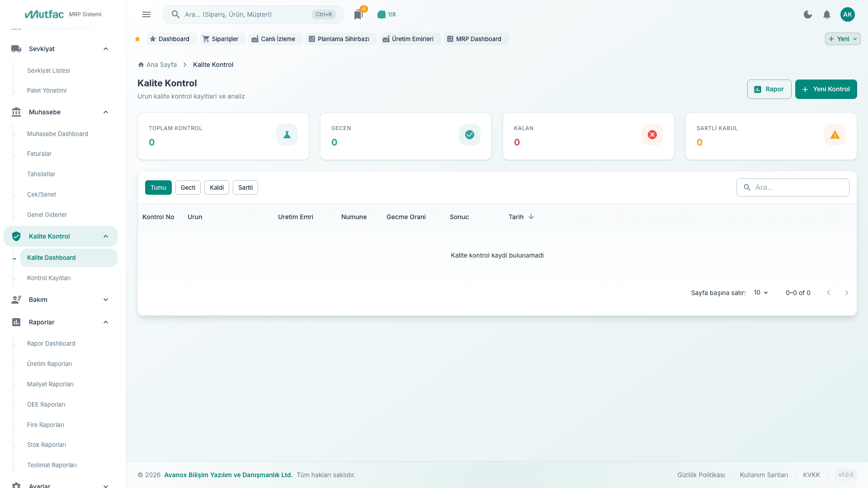Screen dimensions: 868x488
Task: Collapse the Kalite Kontrol sidebar section
Action: click(106, 236)
